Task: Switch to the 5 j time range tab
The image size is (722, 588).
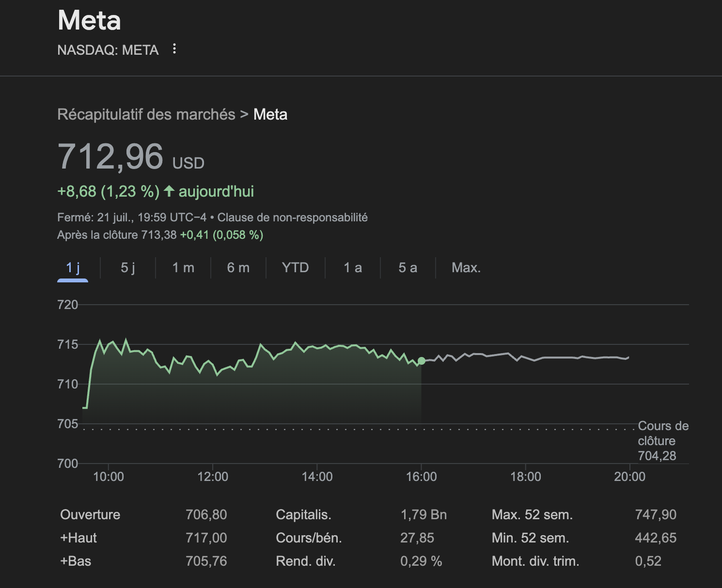Action: coord(128,267)
